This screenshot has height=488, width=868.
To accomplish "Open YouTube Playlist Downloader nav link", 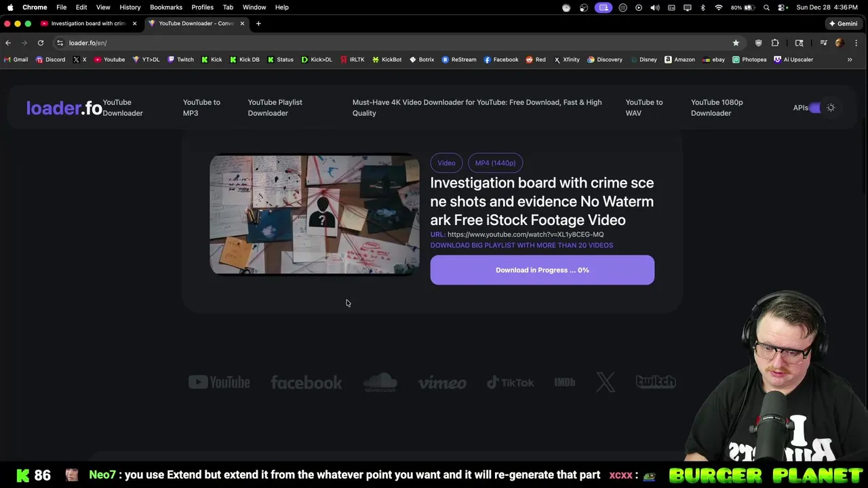I will (x=275, y=108).
